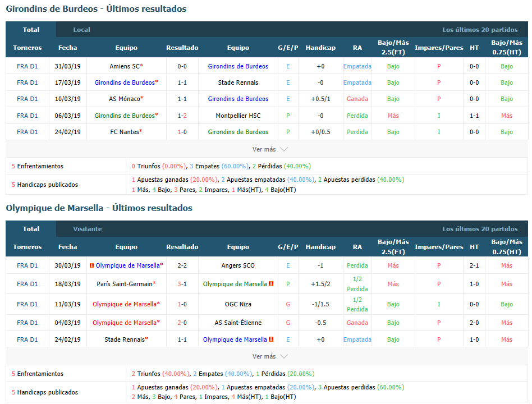
Task: Click the 3-1 result of París Saint-Germain match
Action: tap(182, 284)
